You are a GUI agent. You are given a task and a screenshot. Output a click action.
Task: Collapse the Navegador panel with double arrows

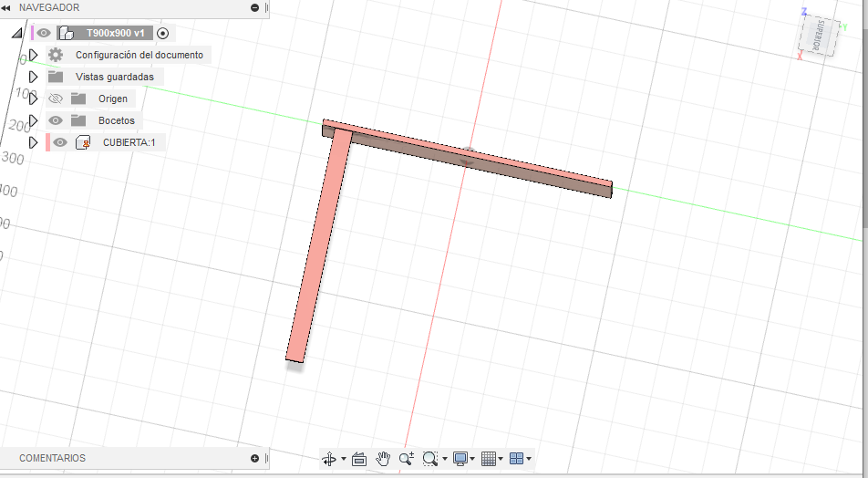pos(6,8)
